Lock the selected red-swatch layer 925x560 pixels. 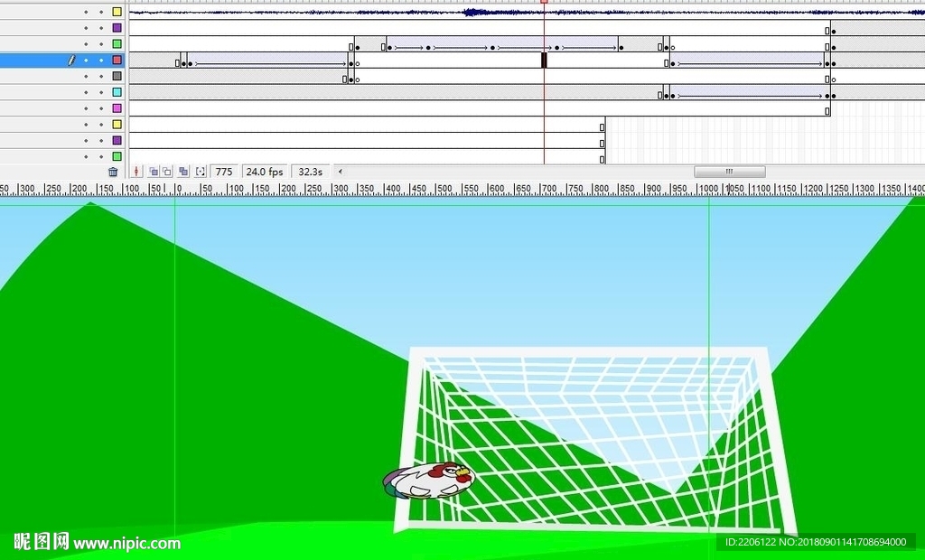(x=101, y=61)
